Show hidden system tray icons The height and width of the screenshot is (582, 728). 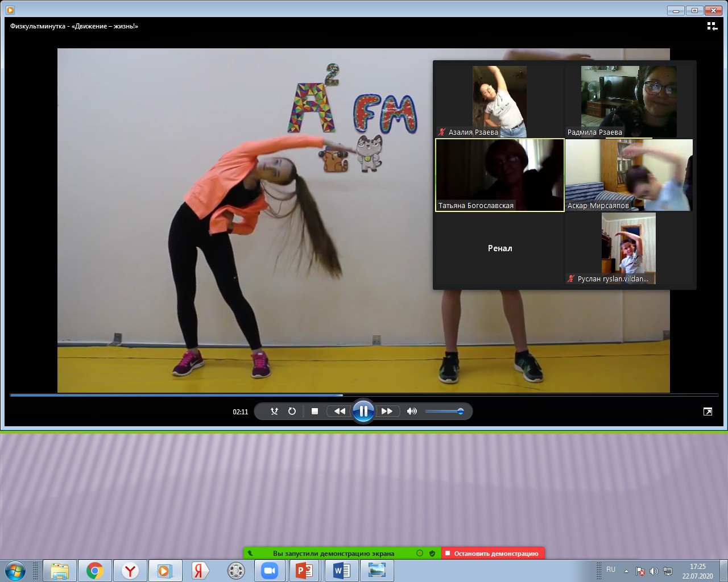tap(626, 571)
